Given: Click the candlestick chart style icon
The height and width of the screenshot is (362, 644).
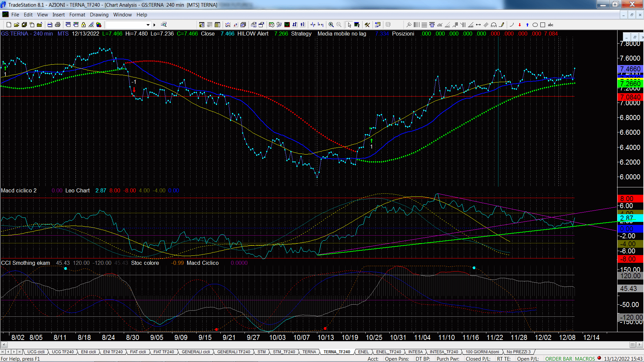Looking at the screenshot, I should click(303, 25).
